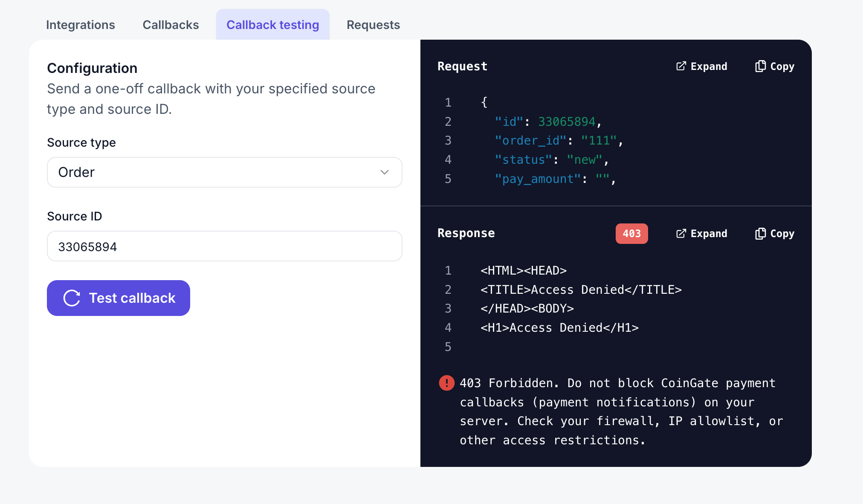The image size is (863, 504).
Task: Click Copy text in Response header
Action: click(782, 233)
